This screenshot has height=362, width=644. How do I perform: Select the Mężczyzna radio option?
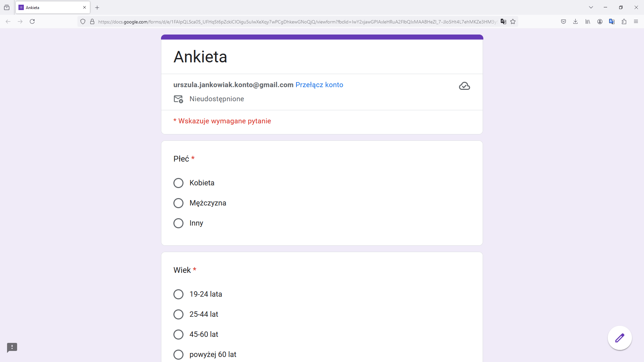[178, 203]
